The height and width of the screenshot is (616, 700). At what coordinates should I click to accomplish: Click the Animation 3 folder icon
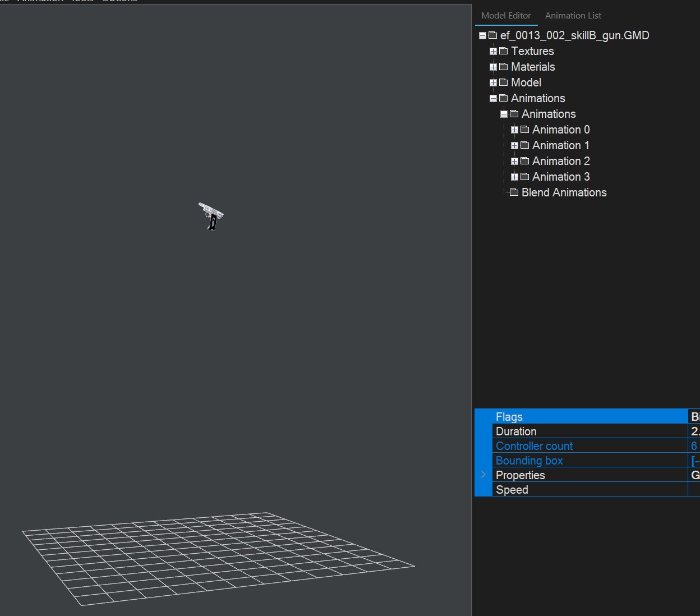524,177
